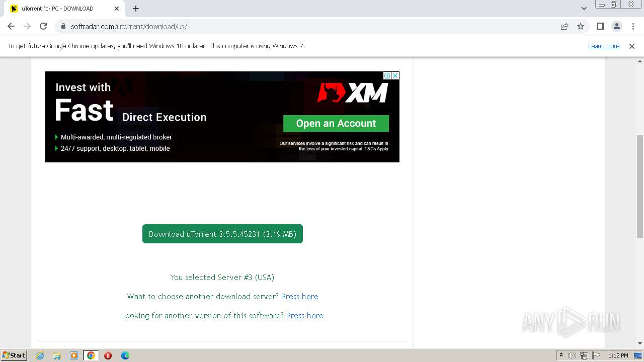Click the scrollbar down arrow
The width and height of the screenshot is (644, 362).
(x=640, y=343)
